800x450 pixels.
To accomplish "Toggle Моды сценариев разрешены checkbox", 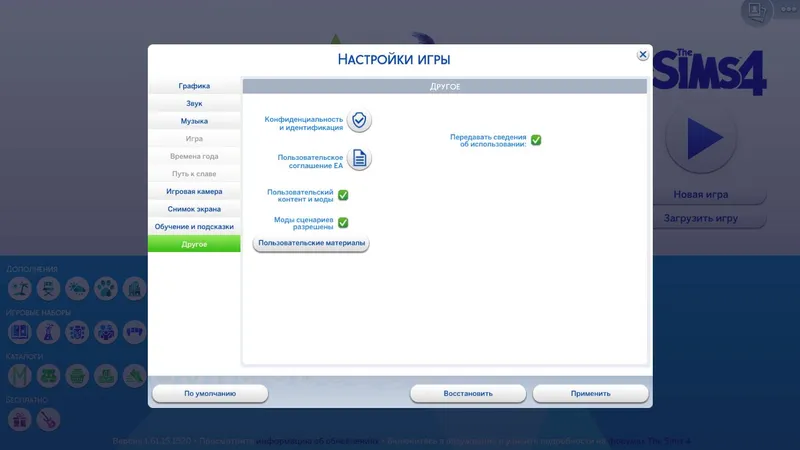I will coord(343,223).
